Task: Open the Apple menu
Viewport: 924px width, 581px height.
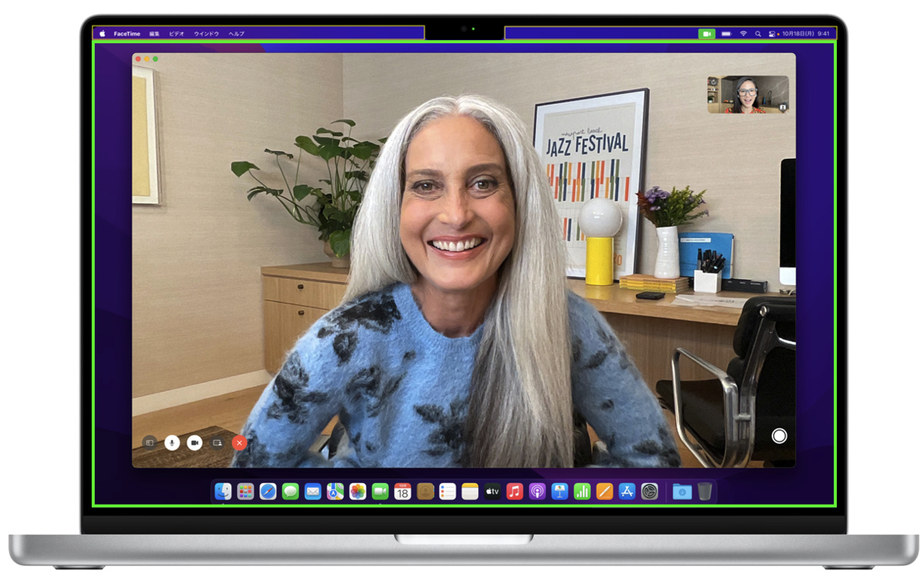Action: tap(102, 34)
